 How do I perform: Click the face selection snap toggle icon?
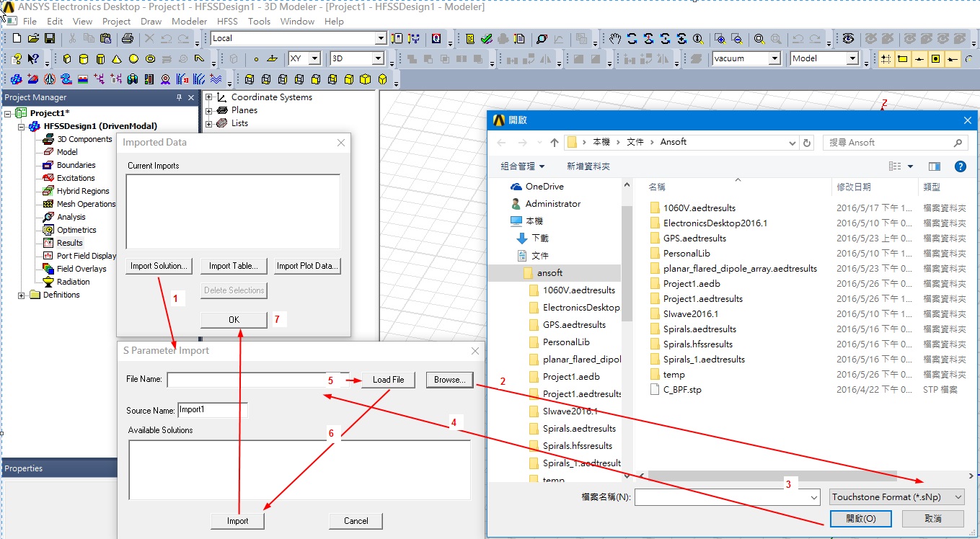click(x=936, y=58)
